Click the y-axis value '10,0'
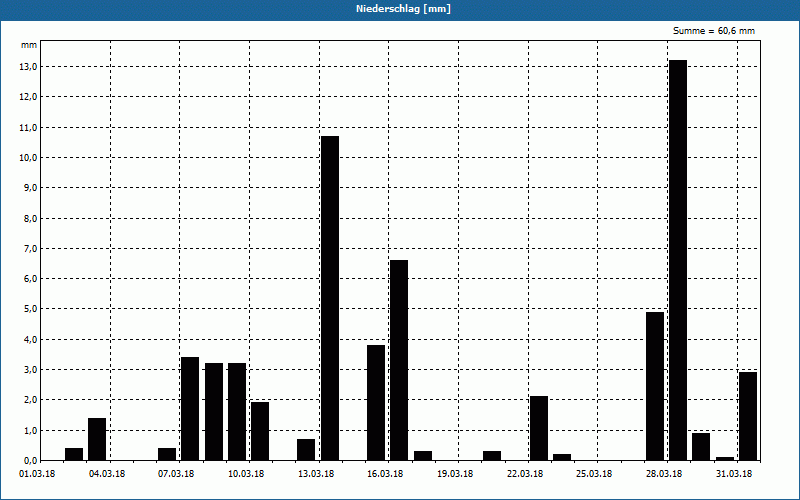 [29, 158]
